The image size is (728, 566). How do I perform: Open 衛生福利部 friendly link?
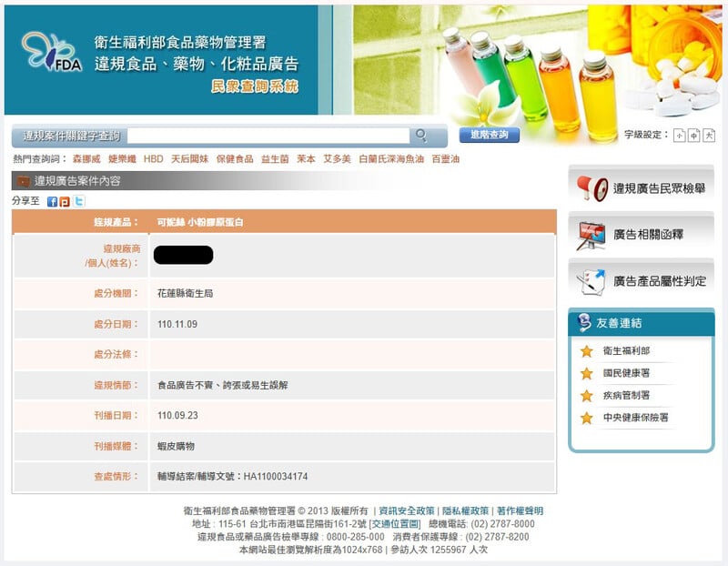[x=626, y=351]
